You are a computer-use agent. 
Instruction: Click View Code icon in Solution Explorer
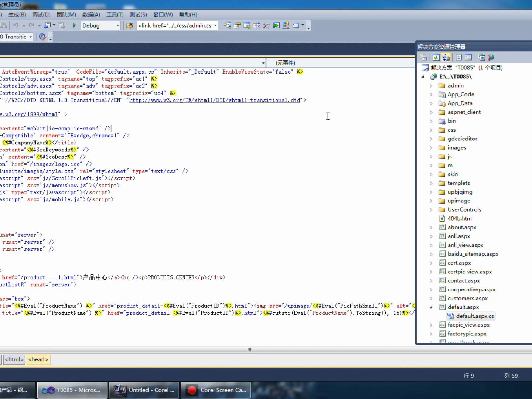pos(459,57)
